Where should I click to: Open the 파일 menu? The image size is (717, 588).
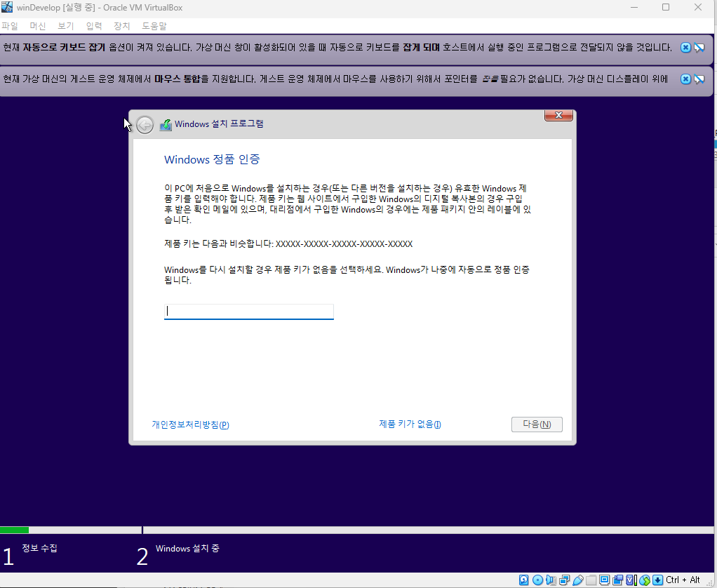click(x=10, y=26)
